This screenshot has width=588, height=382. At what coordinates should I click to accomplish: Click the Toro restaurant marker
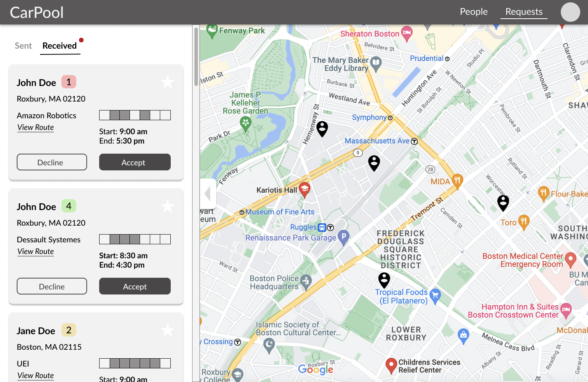524,222
